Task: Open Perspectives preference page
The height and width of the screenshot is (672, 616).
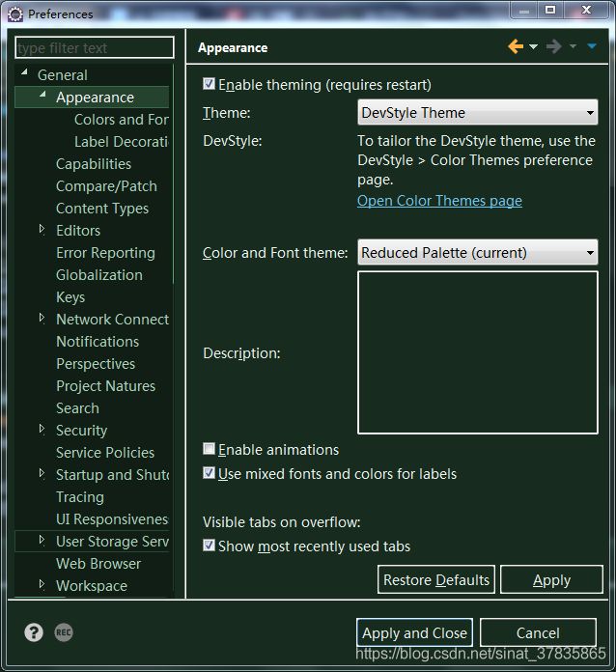Action: (96, 364)
